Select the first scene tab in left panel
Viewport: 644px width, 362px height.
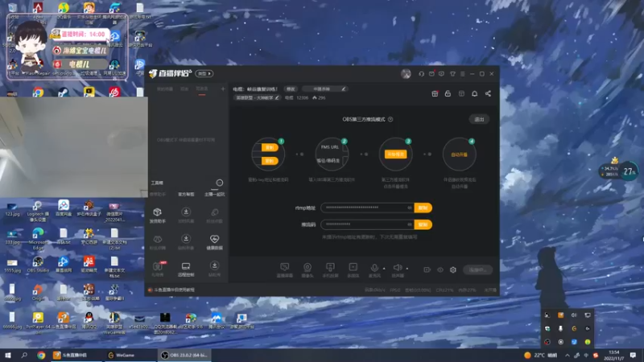[x=165, y=89]
